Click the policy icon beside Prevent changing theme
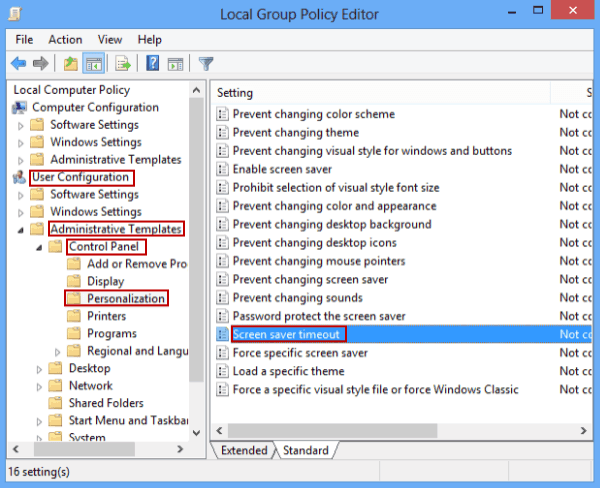This screenshot has width=600, height=488. pos(222,132)
